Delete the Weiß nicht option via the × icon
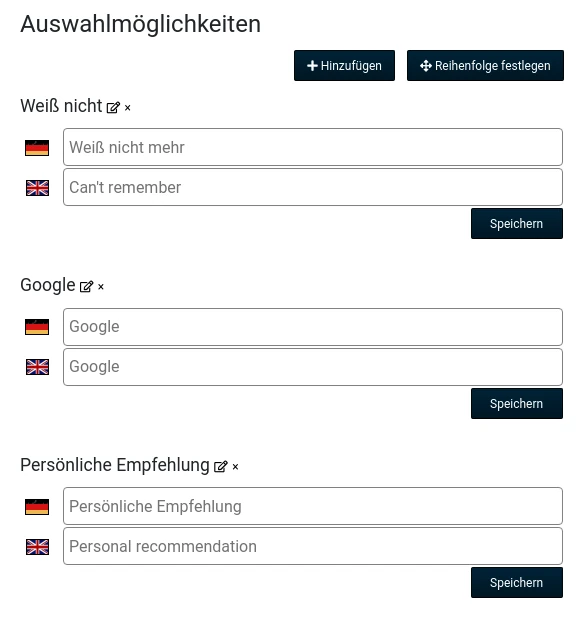Screen dimensions: 585x620 point(127,108)
